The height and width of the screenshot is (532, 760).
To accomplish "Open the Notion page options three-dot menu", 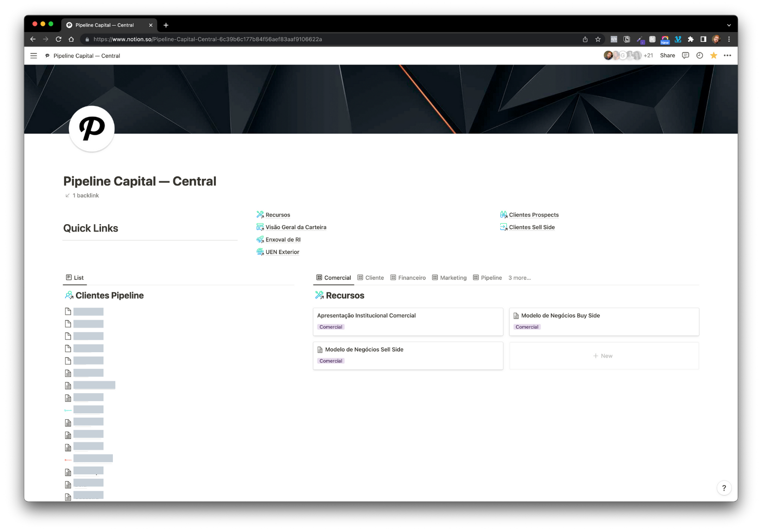I will coord(727,56).
